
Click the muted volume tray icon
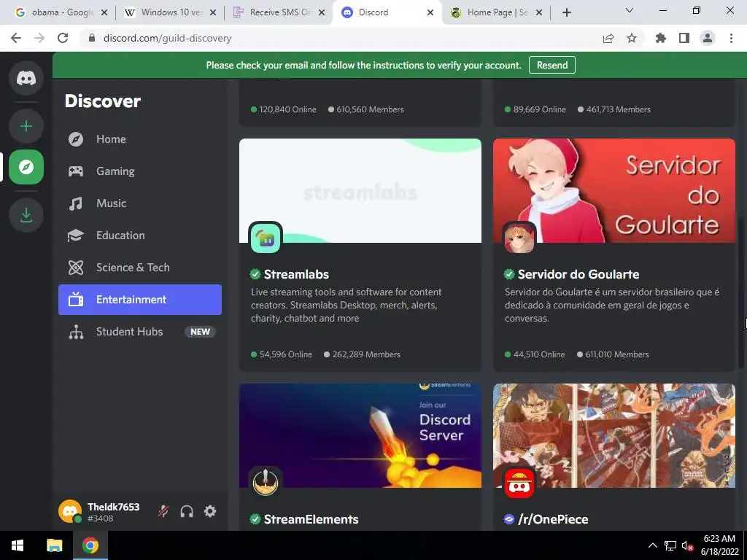click(687, 545)
